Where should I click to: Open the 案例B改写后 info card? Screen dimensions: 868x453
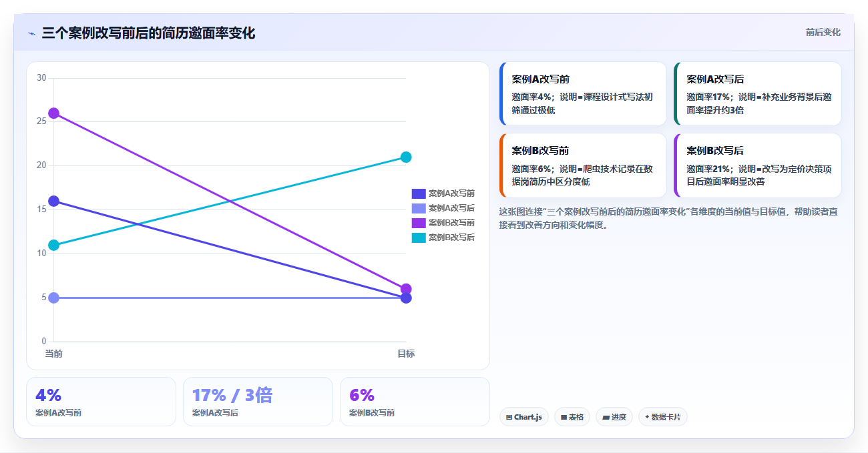tap(758, 165)
